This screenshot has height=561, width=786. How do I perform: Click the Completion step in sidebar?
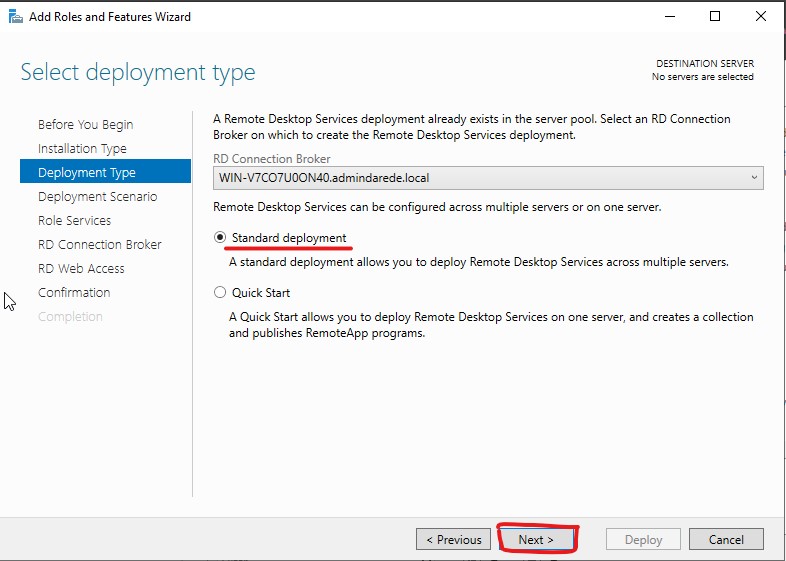[x=70, y=317]
